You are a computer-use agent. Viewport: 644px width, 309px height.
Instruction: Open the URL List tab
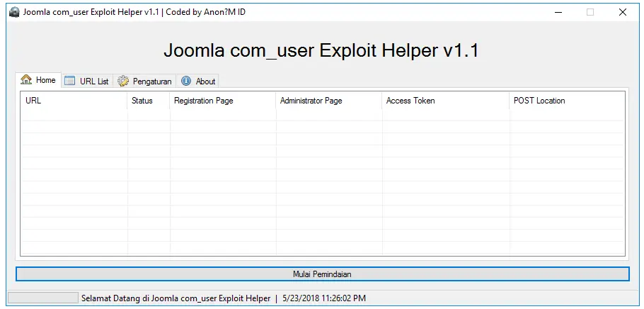coord(87,81)
